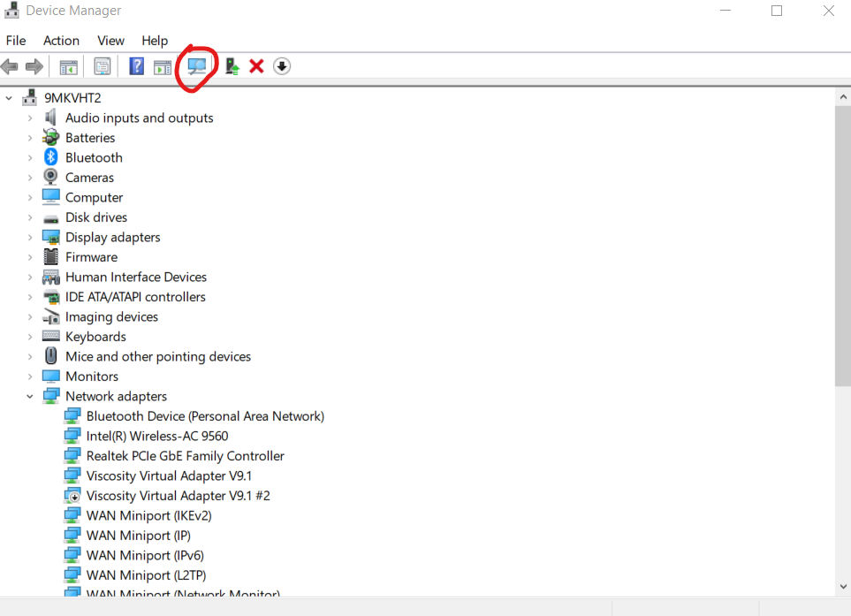Expand the Computer category

pos(30,198)
